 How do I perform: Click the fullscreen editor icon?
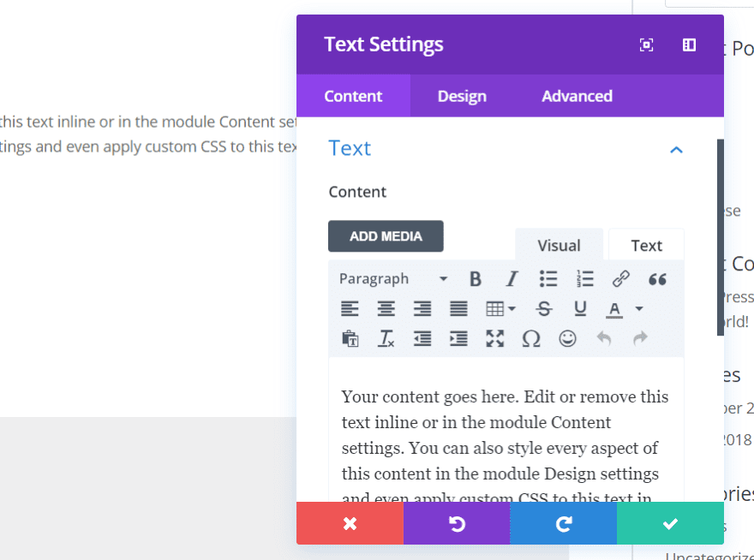[495, 339]
